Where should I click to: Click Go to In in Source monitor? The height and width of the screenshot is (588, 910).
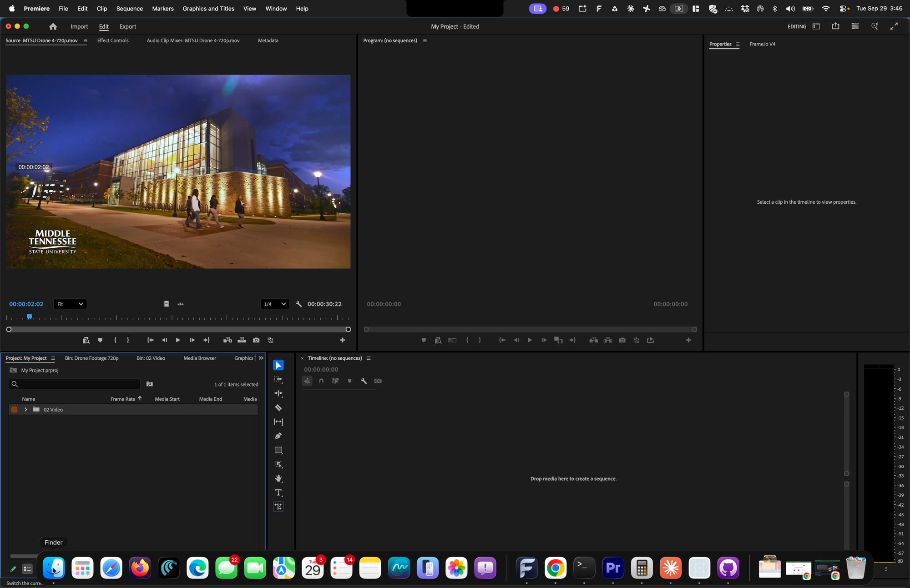click(x=150, y=340)
